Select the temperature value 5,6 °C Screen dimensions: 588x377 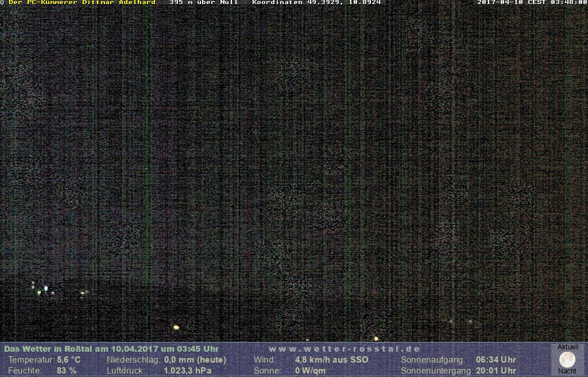coord(68,360)
